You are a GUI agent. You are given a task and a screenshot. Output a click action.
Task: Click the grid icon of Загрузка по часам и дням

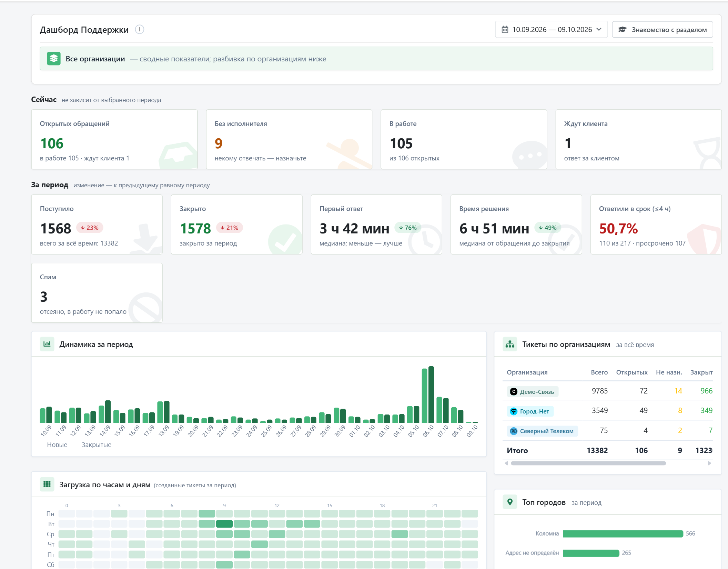click(x=47, y=484)
